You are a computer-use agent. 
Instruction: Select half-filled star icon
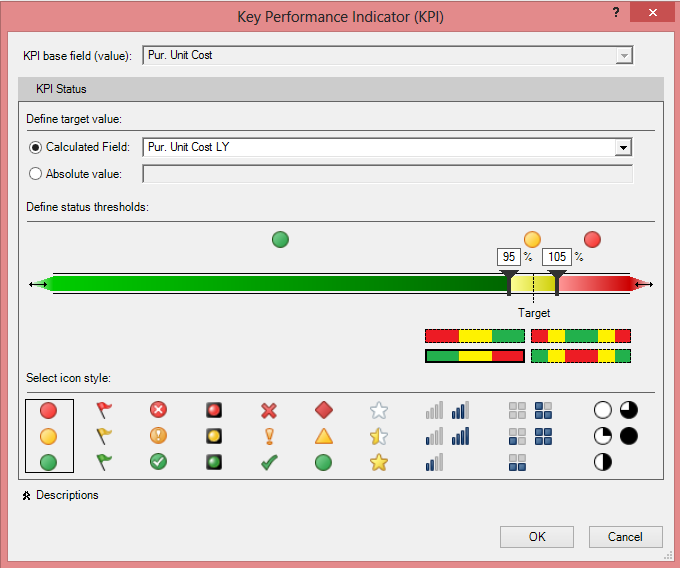pos(379,436)
